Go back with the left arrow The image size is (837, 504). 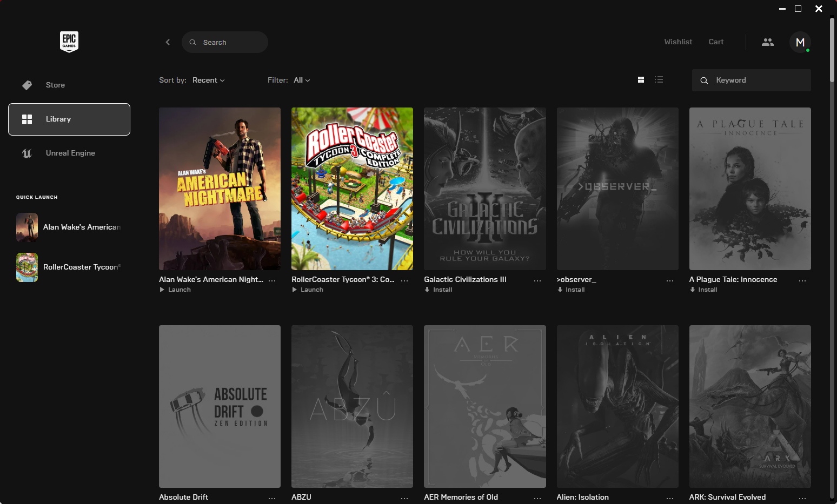168,42
